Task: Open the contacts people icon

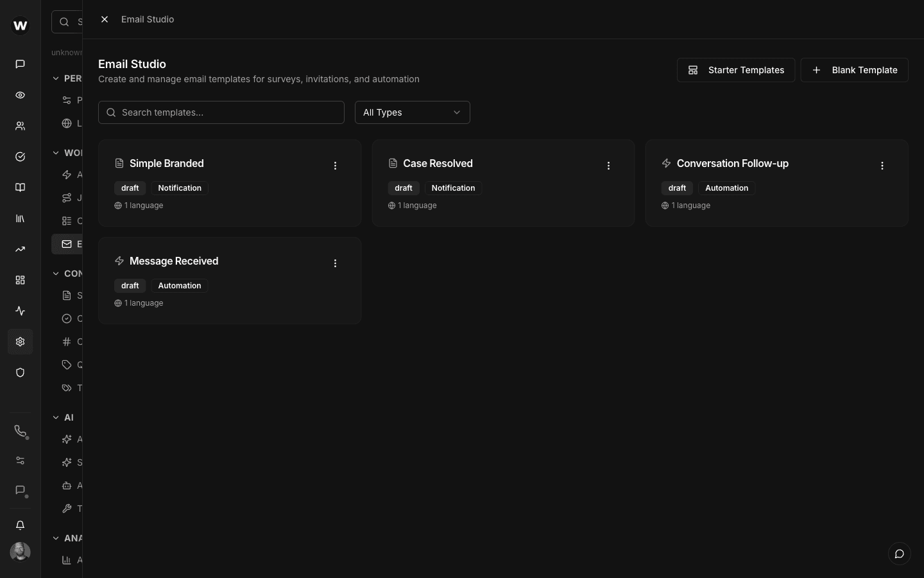Action: (x=20, y=126)
